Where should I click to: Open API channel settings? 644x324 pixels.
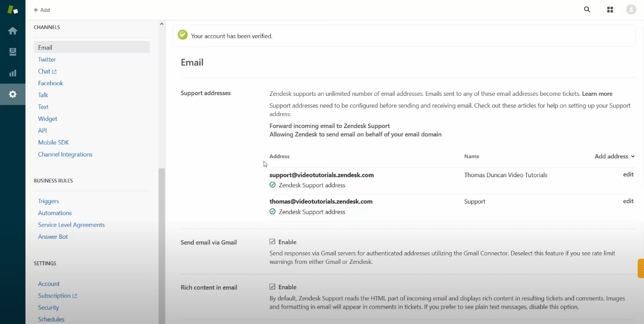pyautogui.click(x=42, y=130)
